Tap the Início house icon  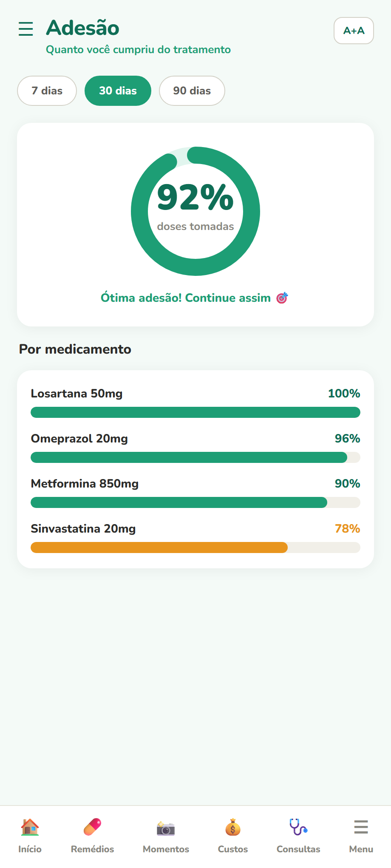30,827
